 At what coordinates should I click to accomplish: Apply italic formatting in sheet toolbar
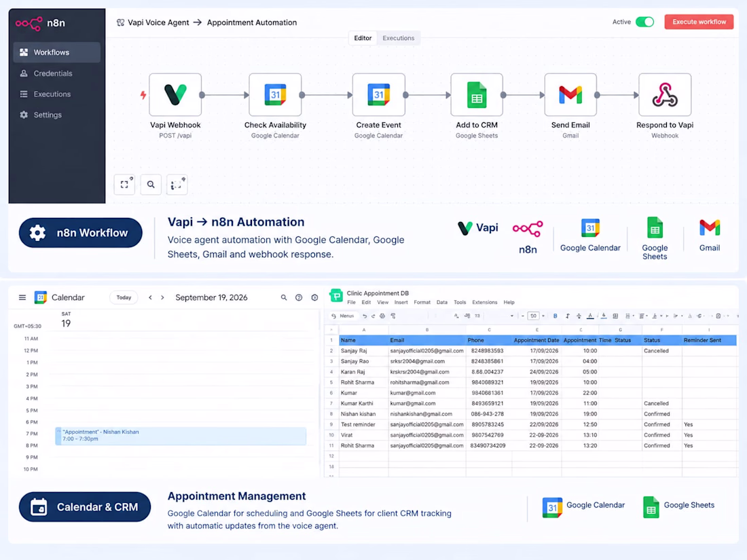[568, 316]
